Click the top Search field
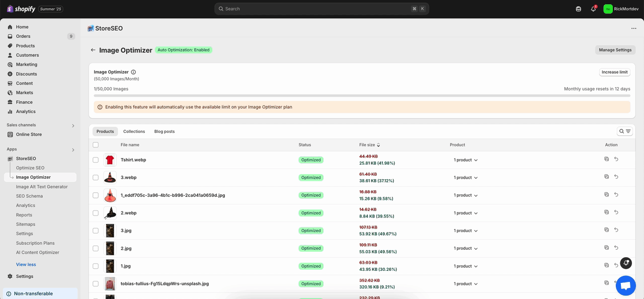The image size is (644, 299). point(321,9)
